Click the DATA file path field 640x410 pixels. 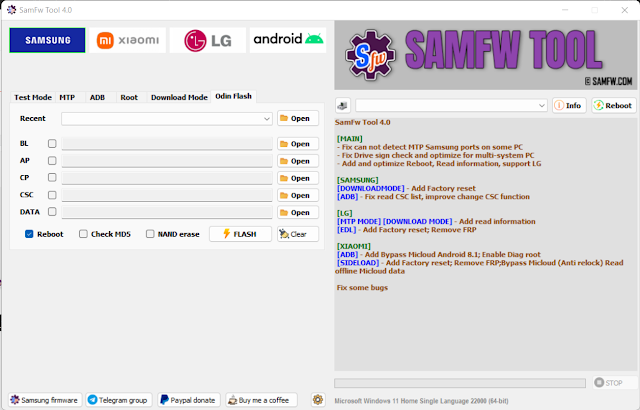[167, 212]
